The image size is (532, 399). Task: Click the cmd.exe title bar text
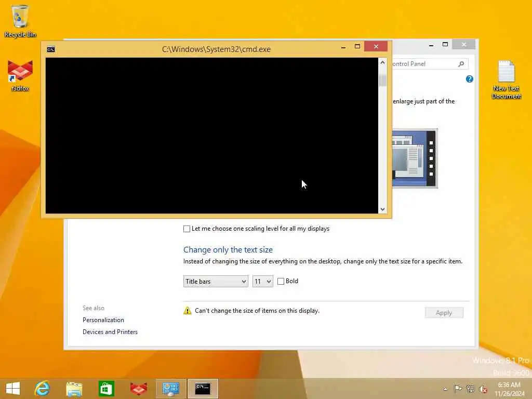(x=216, y=49)
